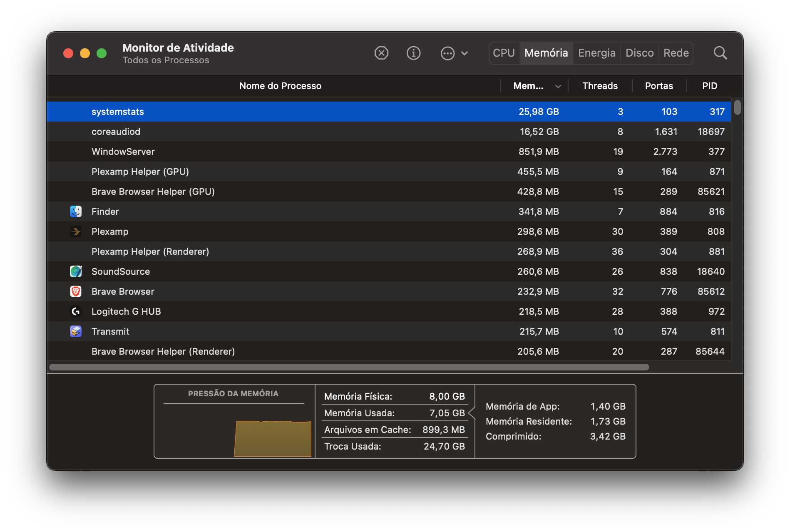Sort by Portas column header
790x532 pixels.
click(659, 86)
